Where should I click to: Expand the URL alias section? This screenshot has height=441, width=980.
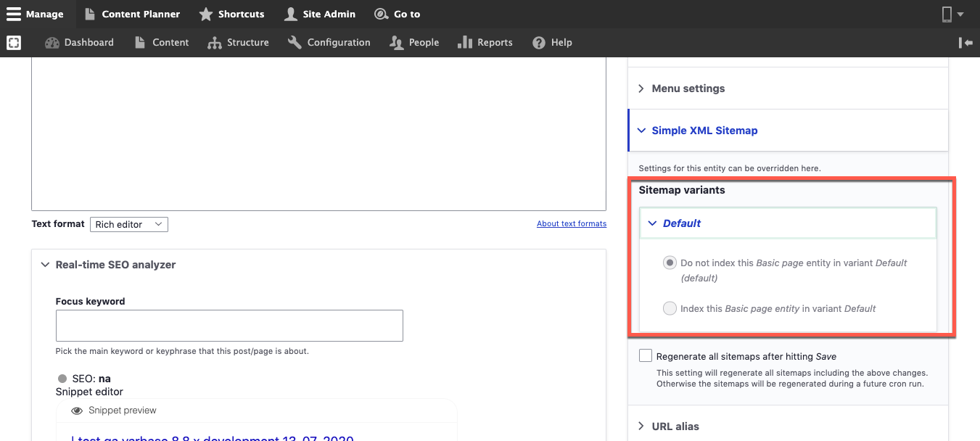675,426
